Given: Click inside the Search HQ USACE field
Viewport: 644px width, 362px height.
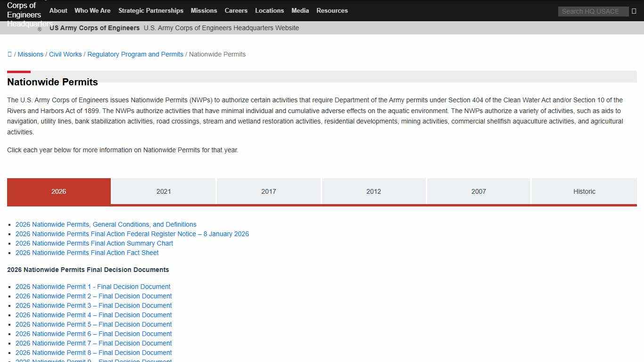Looking at the screenshot, I should coord(593,11).
